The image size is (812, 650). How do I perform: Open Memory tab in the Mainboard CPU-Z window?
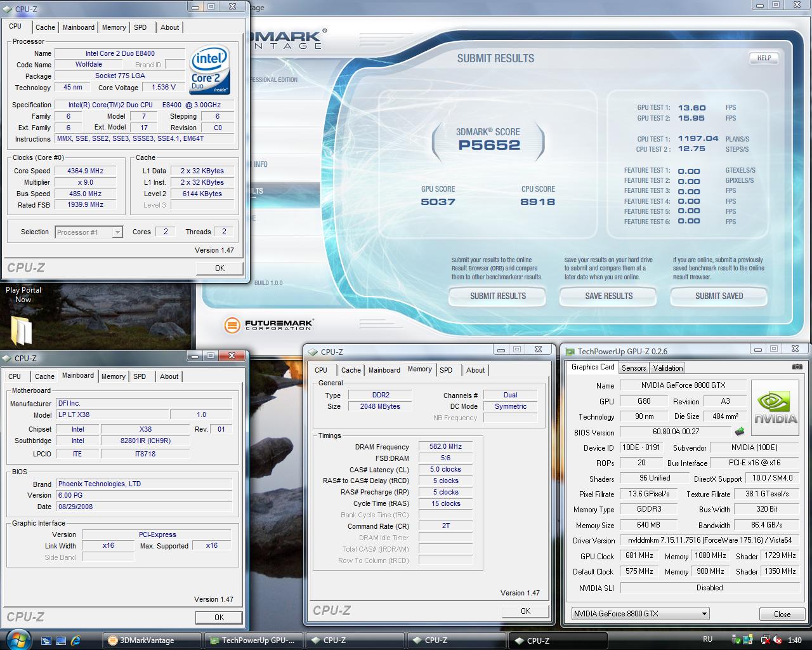114,376
